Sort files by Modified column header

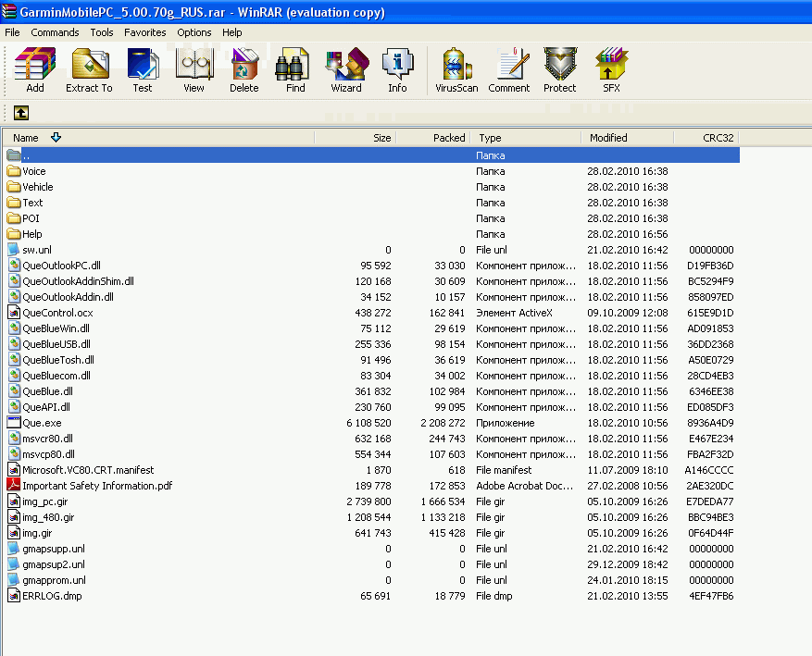click(x=608, y=138)
